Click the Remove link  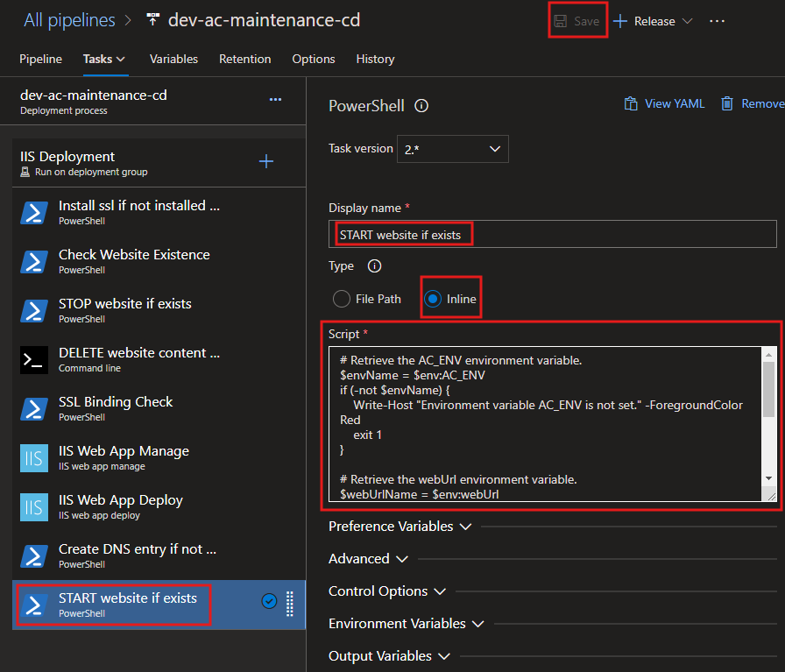(763, 103)
